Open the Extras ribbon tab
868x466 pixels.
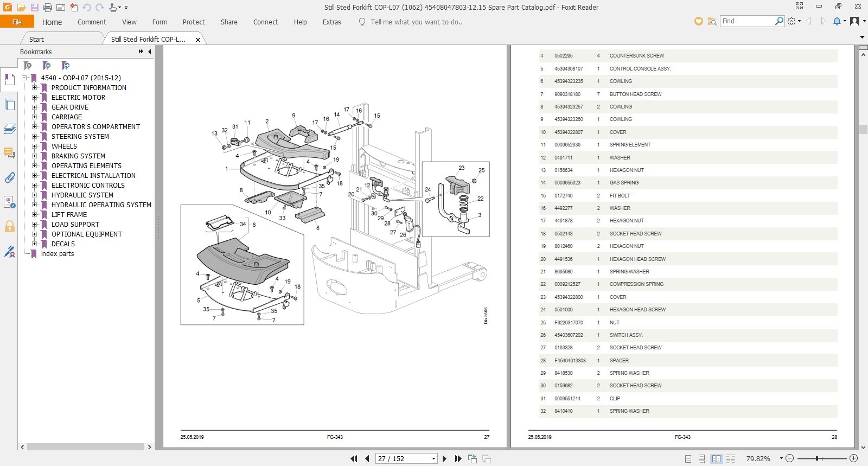(x=331, y=22)
